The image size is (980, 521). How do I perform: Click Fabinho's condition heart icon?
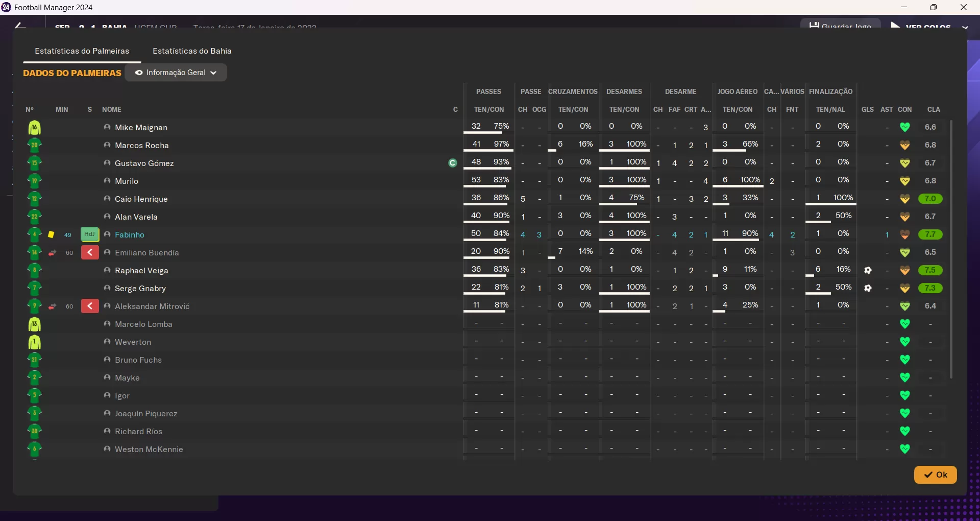click(905, 234)
